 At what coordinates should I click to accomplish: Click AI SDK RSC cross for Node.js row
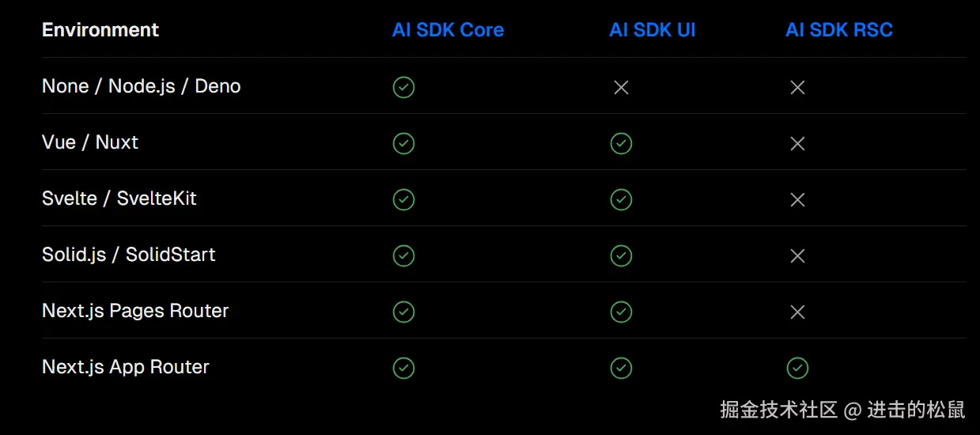point(797,87)
